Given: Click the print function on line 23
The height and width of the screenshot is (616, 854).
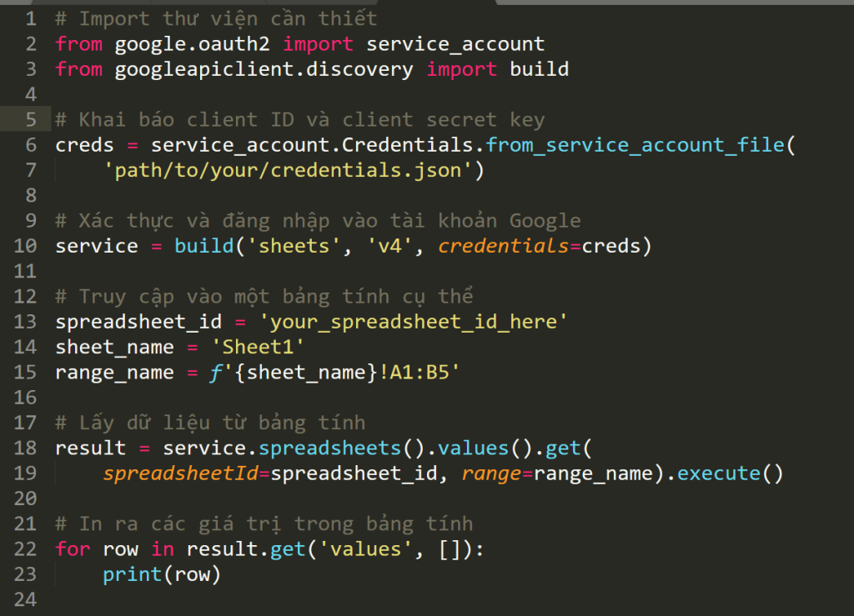Looking at the screenshot, I should (x=133, y=575).
